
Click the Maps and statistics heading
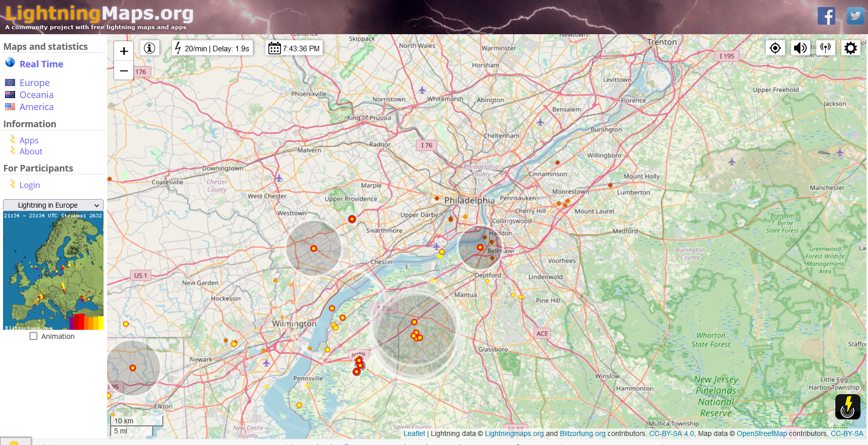pyautogui.click(x=46, y=47)
